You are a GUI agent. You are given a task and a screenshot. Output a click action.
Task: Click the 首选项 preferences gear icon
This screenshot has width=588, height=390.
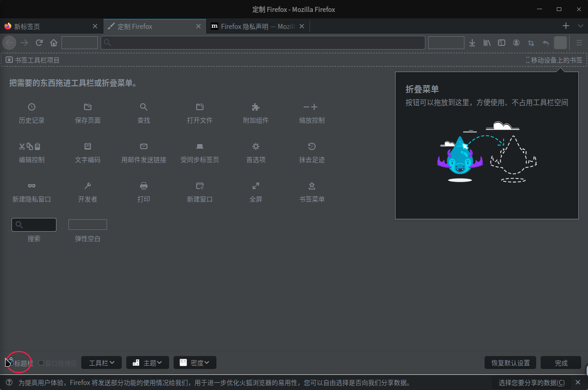tap(256, 146)
